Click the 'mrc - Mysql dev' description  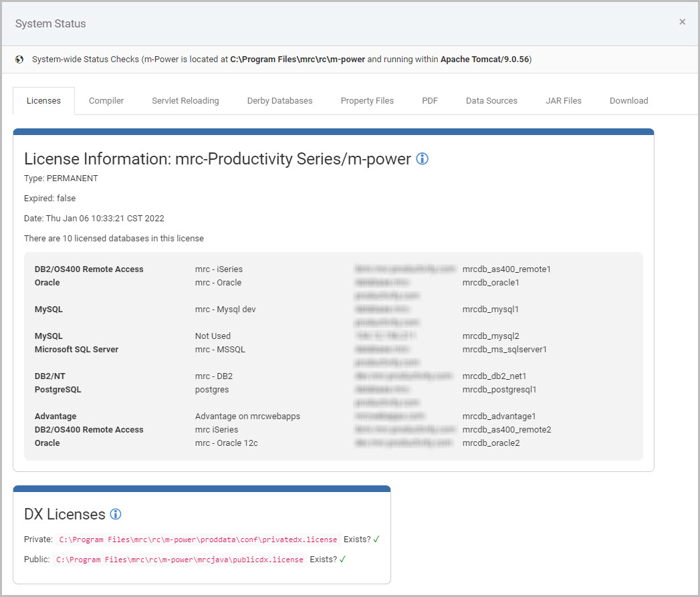(x=225, y=310)
